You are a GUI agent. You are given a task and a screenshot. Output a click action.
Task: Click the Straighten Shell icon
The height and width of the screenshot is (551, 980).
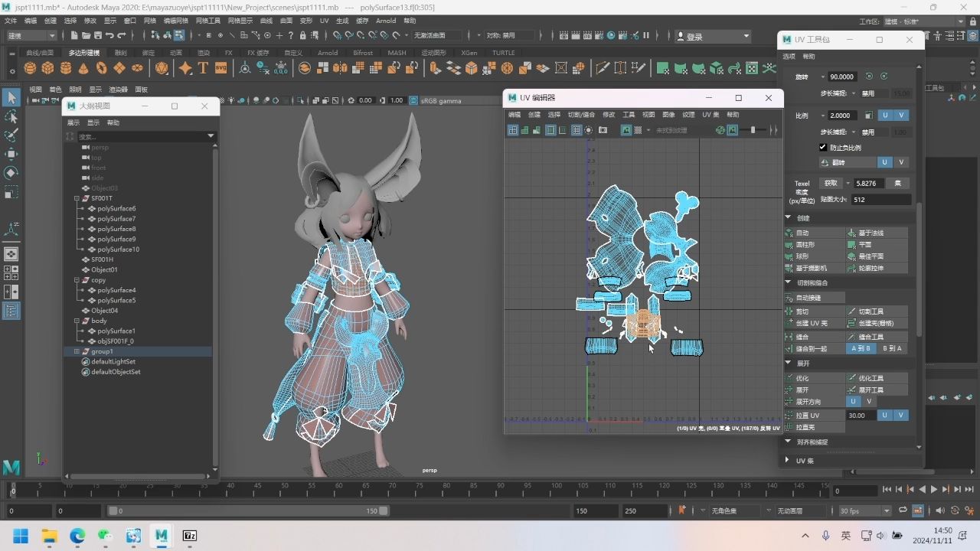coord(790,427)
